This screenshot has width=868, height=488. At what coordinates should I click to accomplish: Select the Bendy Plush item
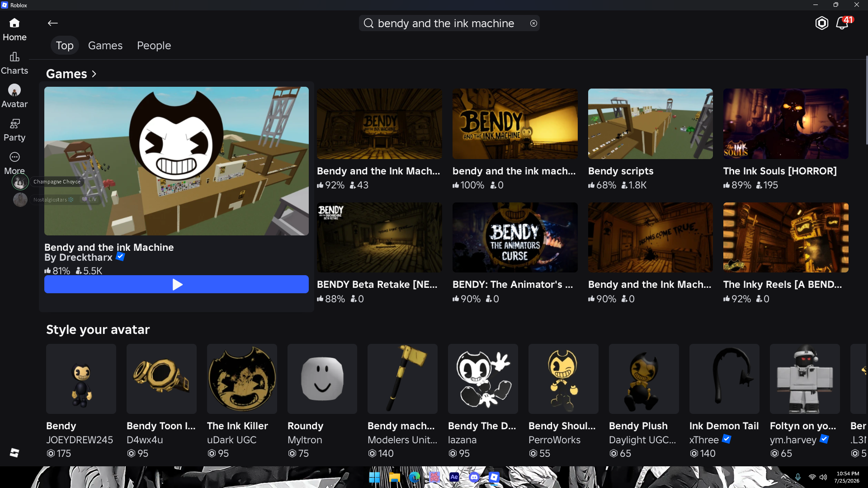pos(644,379)
